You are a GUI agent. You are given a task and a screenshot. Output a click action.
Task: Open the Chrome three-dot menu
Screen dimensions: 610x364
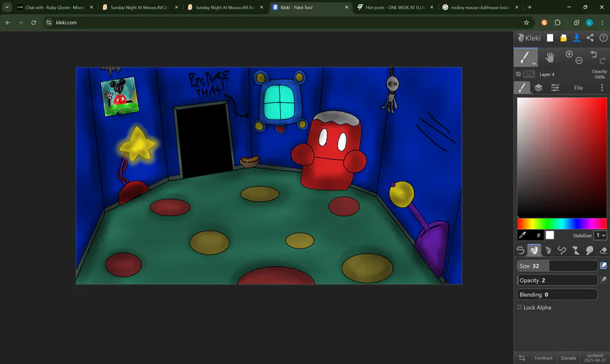(x=602, y=22)
